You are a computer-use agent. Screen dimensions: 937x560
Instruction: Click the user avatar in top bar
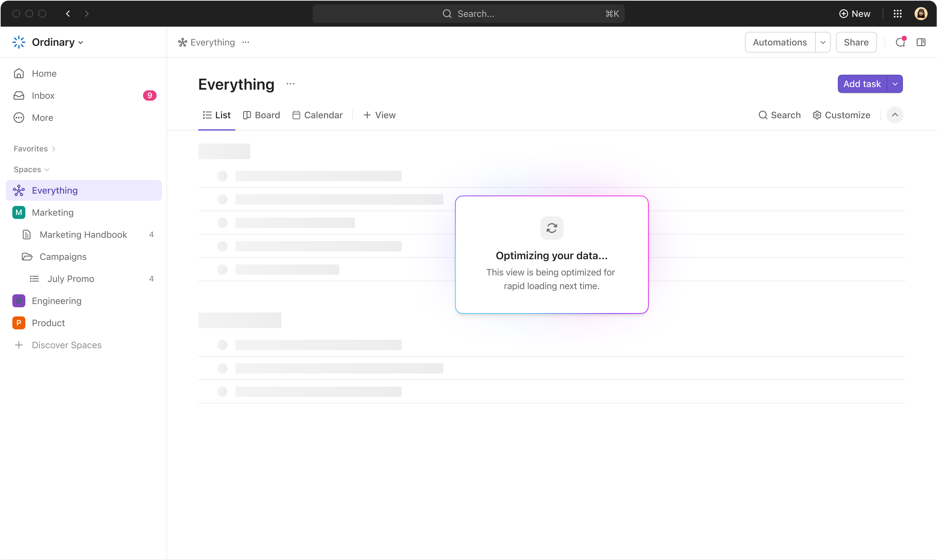(x=921, y=14)
